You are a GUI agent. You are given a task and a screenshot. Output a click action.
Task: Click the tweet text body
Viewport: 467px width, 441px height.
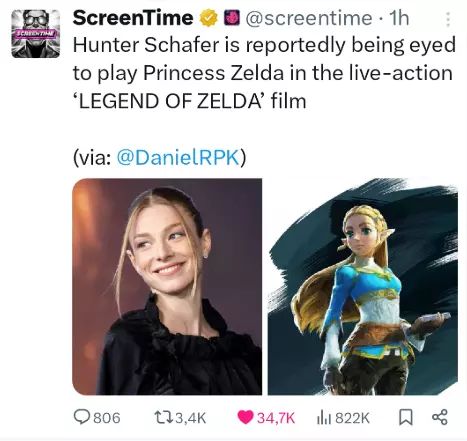pos(264,73)
